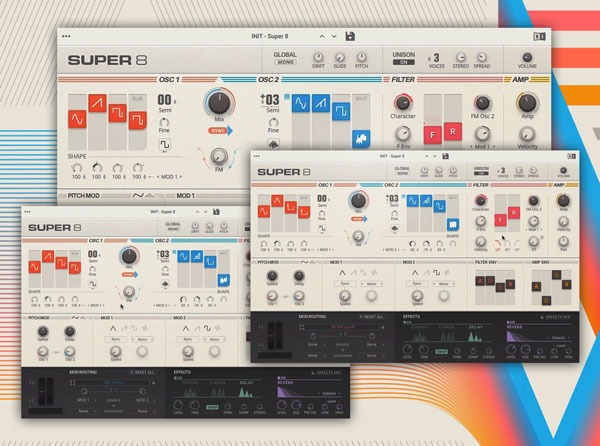Click the save preset disk icon in largest window
Image resolution: width=600 pixels, height=446 pixels.
tap(349, 36)
